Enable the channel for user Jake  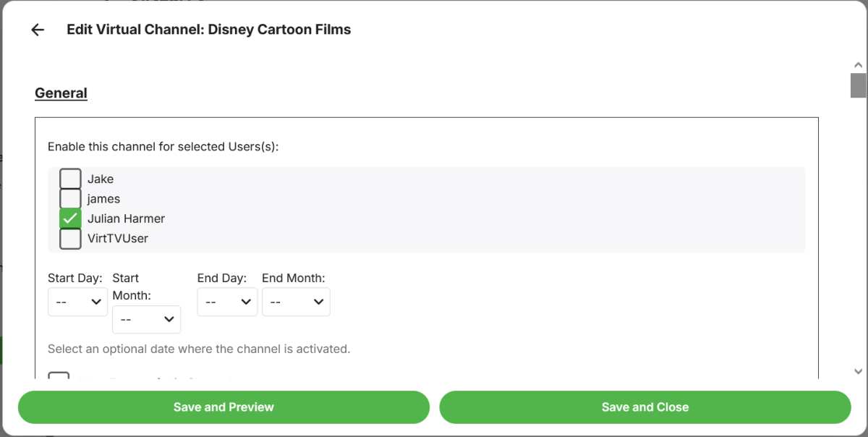click(x=70, y=179)
